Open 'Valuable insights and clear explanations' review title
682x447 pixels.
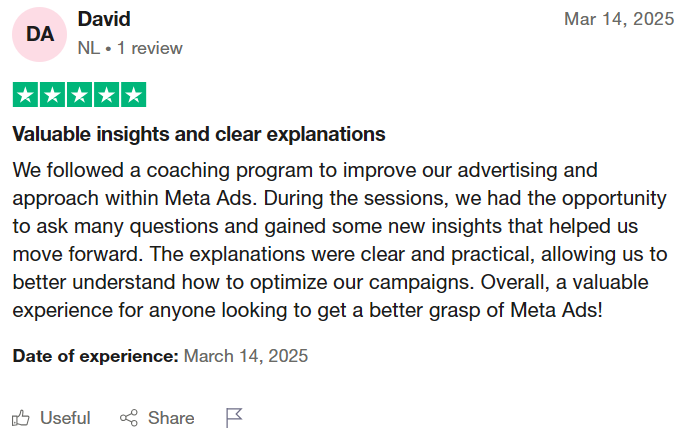(199, 134)
